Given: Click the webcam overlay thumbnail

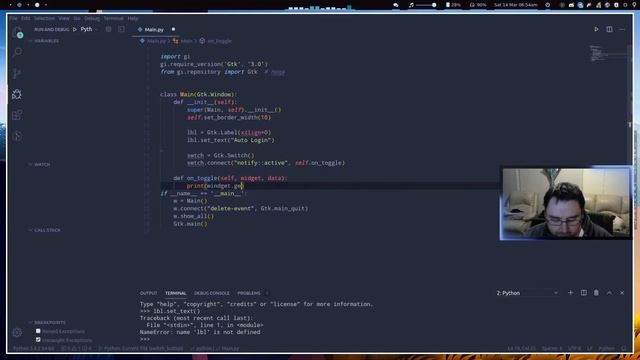Looking at the screenshot, I should (566, 203).
